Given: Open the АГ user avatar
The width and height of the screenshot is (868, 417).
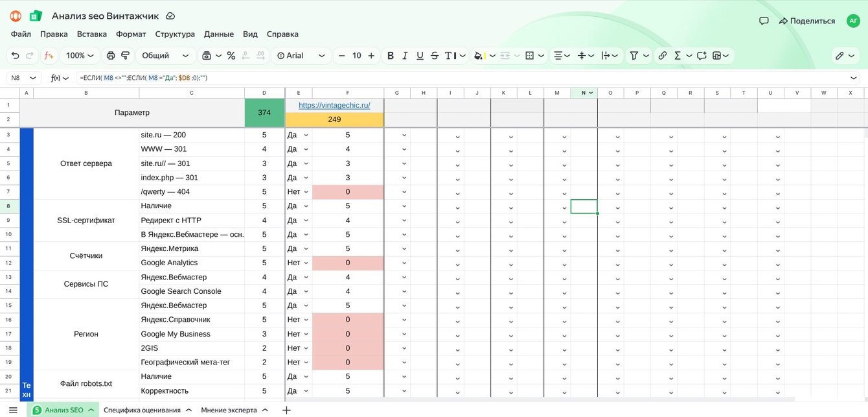Looking at the screenshot, I should click(x=853, y=21).
